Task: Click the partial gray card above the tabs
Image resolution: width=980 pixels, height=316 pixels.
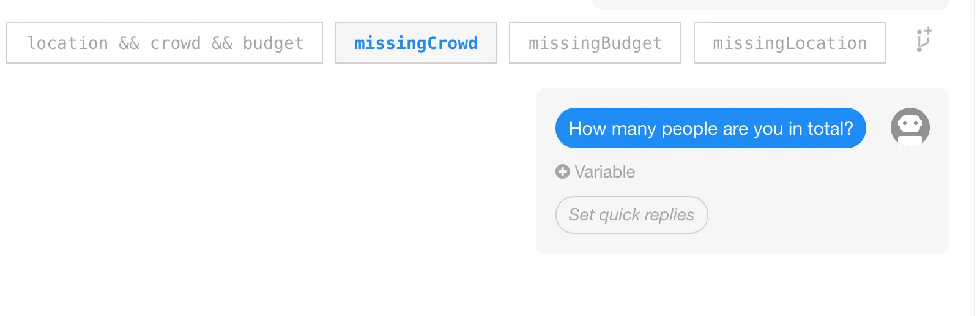Action: 771,4
